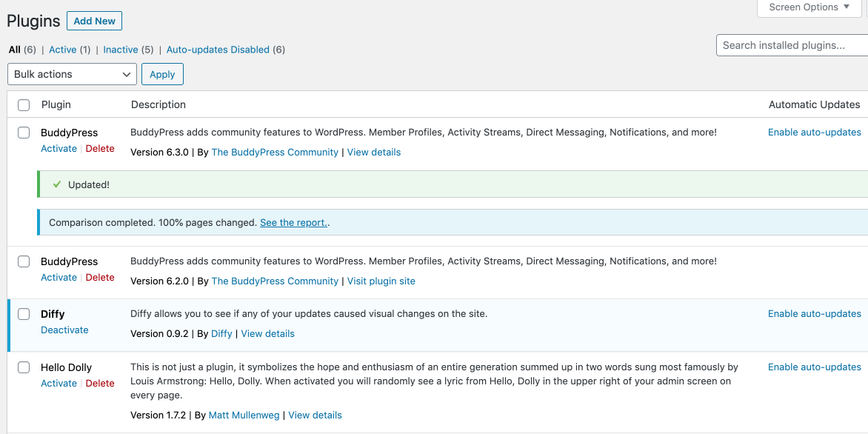Enable auto-updates for Diffy

[x=814, y=314]
